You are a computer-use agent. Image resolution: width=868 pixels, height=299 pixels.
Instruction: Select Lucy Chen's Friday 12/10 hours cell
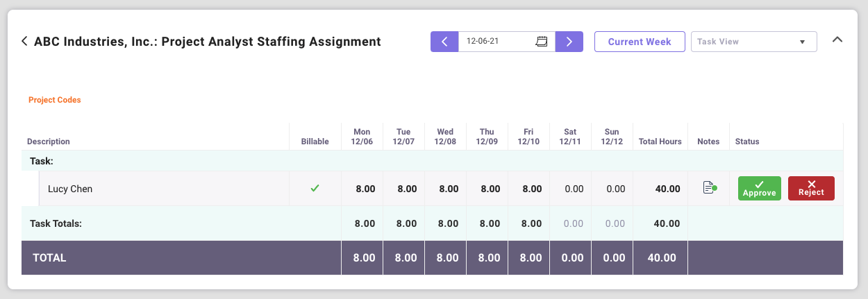[x=531, y=189]
